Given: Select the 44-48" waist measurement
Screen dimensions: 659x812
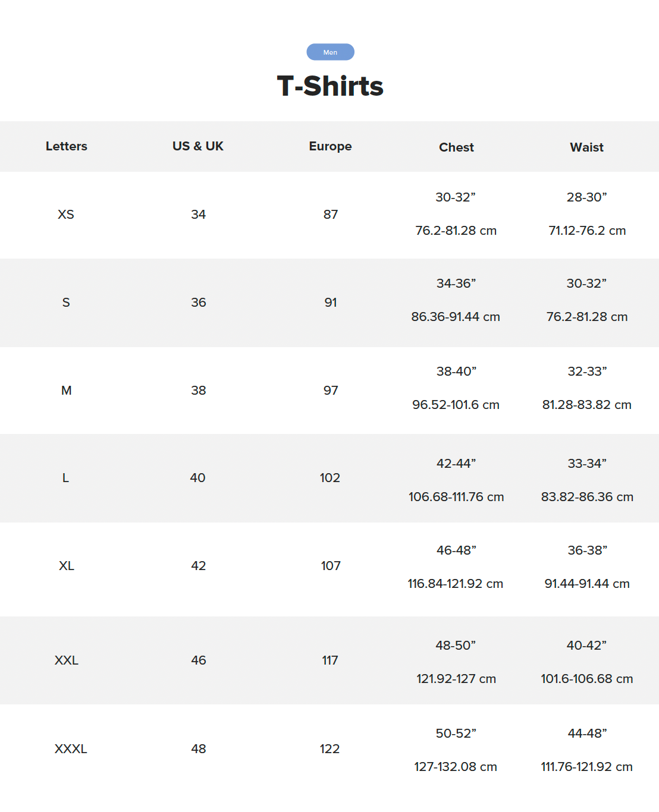Looking at the screenshot, I should (x=587, y=734).
